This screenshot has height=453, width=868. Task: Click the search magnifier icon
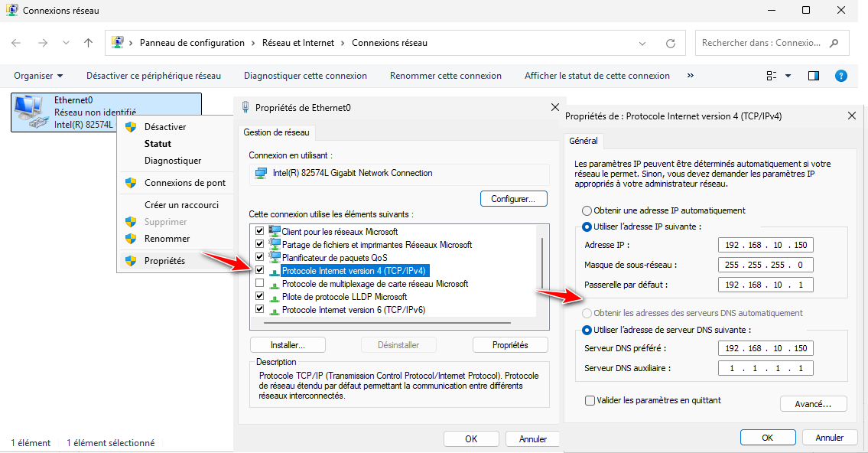click(834, 43)
